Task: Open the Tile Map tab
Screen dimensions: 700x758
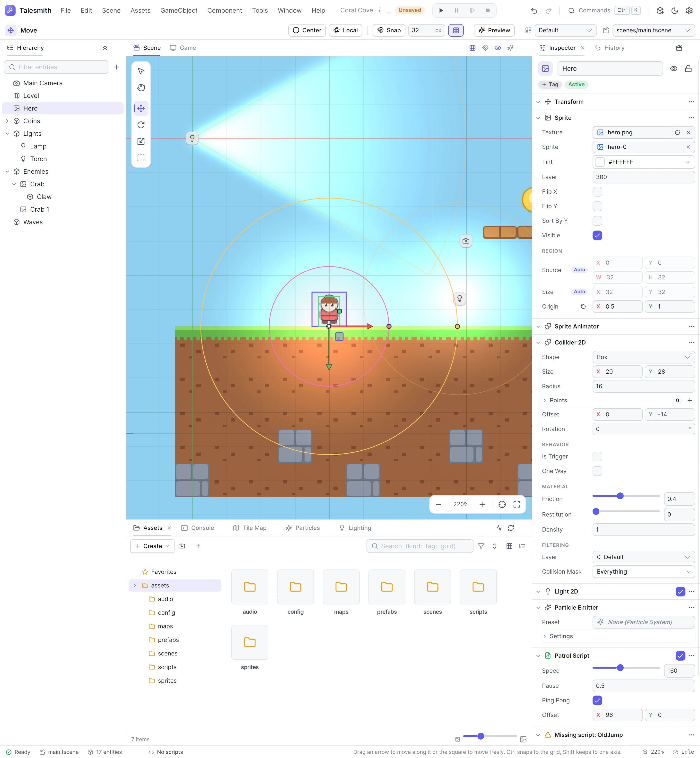Action: 250,528
